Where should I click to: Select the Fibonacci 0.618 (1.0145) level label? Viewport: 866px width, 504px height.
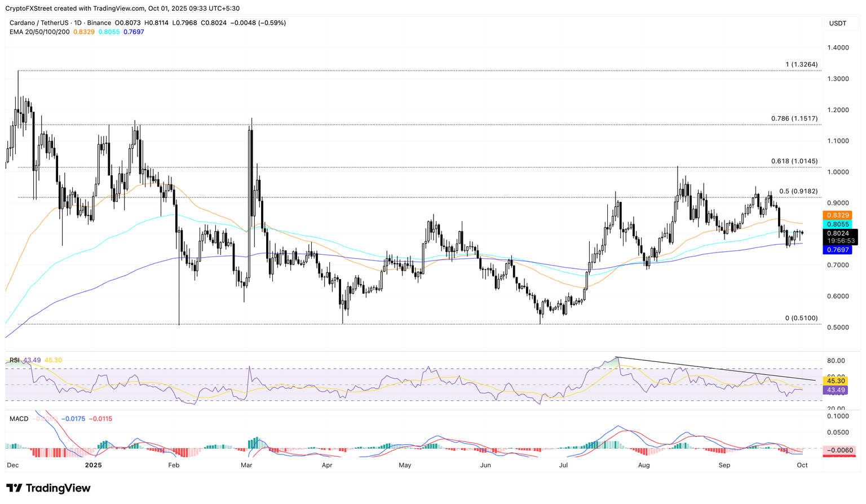(x=794, y=161)
